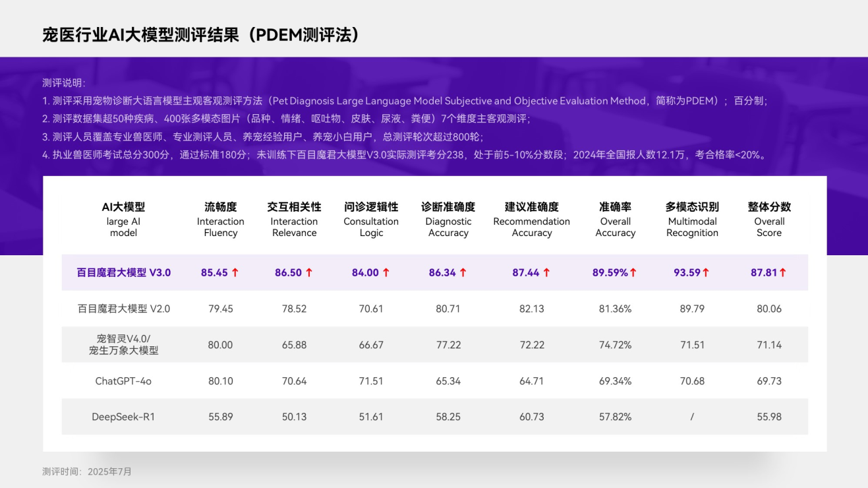Click the 77.22 diagnostic accuracy score
This screenshot has width=868, height=488.
[x=448, y=345]
